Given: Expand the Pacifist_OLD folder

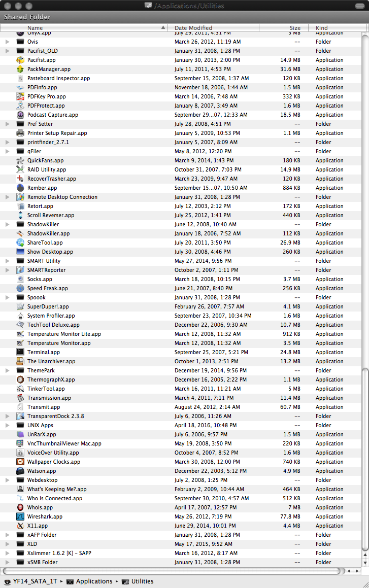Looking at the screenshot, I should click(8, 51).
